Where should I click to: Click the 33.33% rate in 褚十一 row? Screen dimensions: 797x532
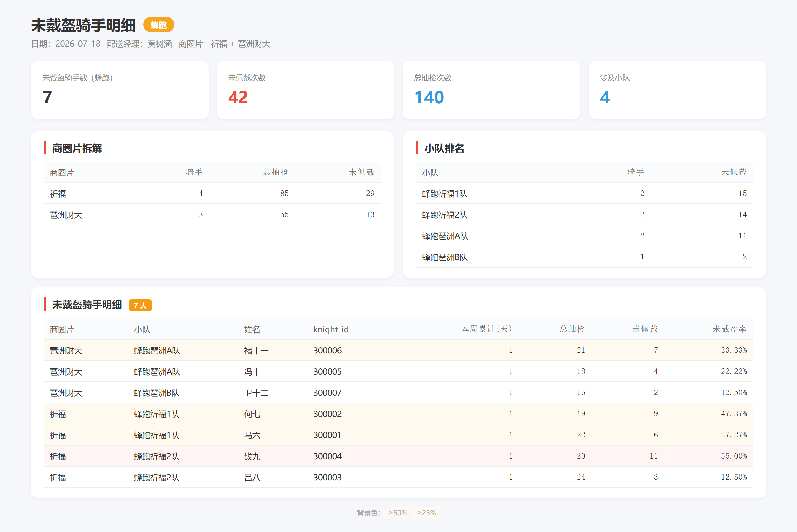[734, 350]
